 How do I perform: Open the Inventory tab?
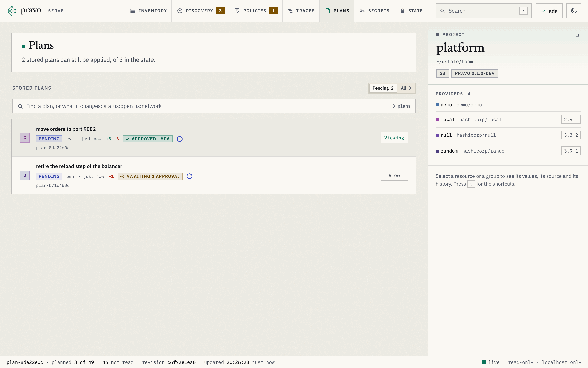148,11
